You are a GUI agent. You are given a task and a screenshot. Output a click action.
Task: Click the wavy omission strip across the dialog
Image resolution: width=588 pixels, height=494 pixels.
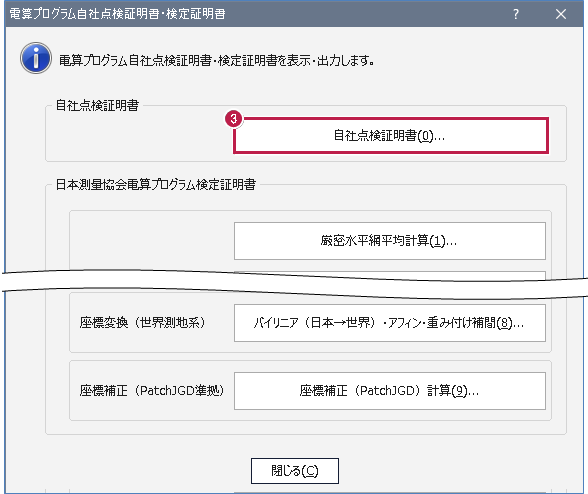(x=294, y=285)
